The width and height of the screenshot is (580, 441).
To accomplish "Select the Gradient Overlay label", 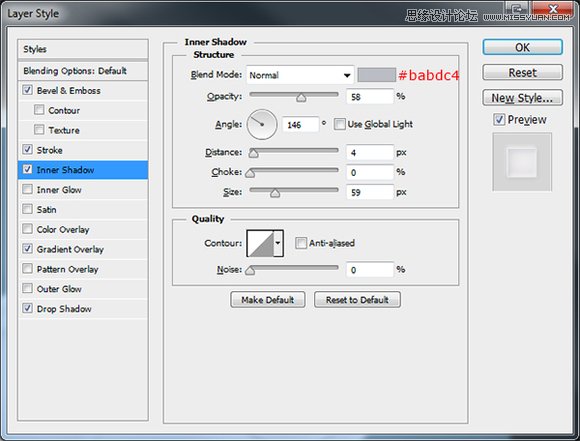I will (70, 249).
